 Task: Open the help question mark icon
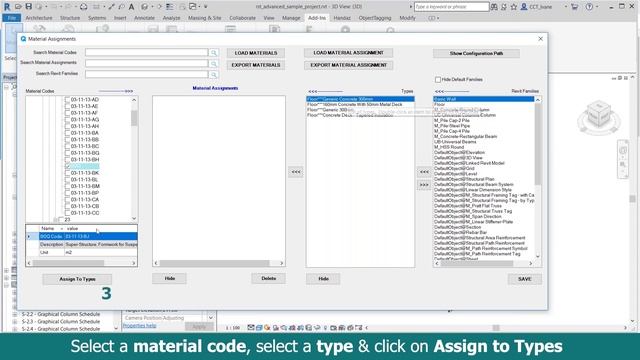(589, 7)
